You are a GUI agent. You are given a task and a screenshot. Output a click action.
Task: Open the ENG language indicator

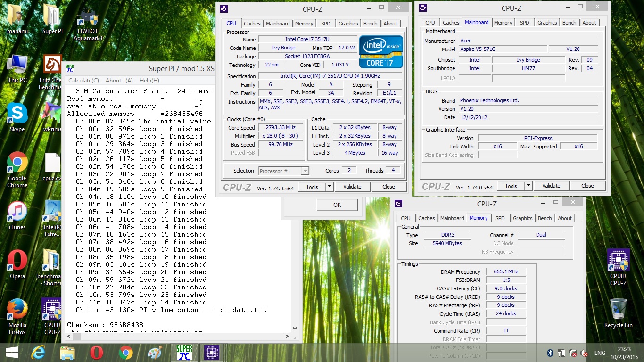(x=600, y=353)
